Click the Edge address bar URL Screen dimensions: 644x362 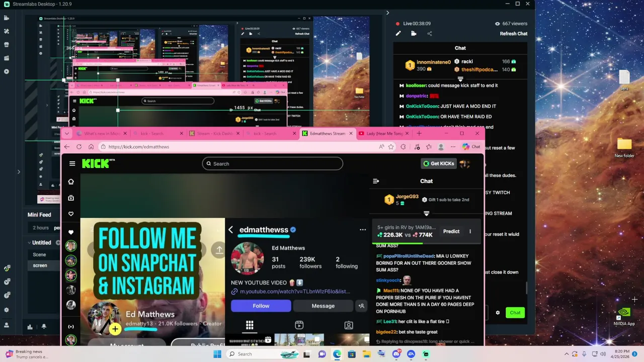point(139,147)
